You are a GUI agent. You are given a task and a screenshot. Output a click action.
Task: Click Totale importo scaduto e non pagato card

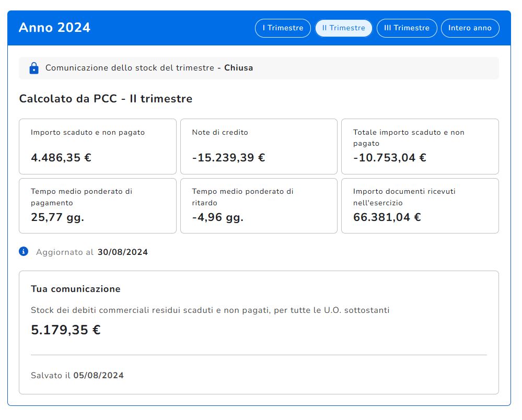point(420,146)
